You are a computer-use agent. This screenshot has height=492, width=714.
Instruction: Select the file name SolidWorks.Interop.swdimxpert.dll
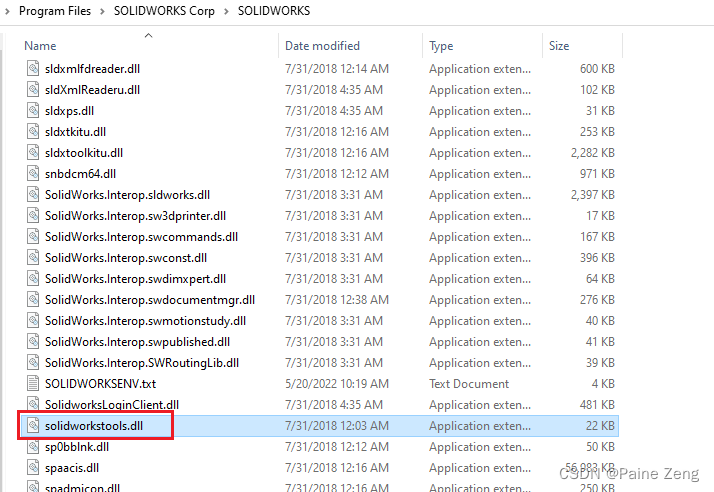click(135, 279)
